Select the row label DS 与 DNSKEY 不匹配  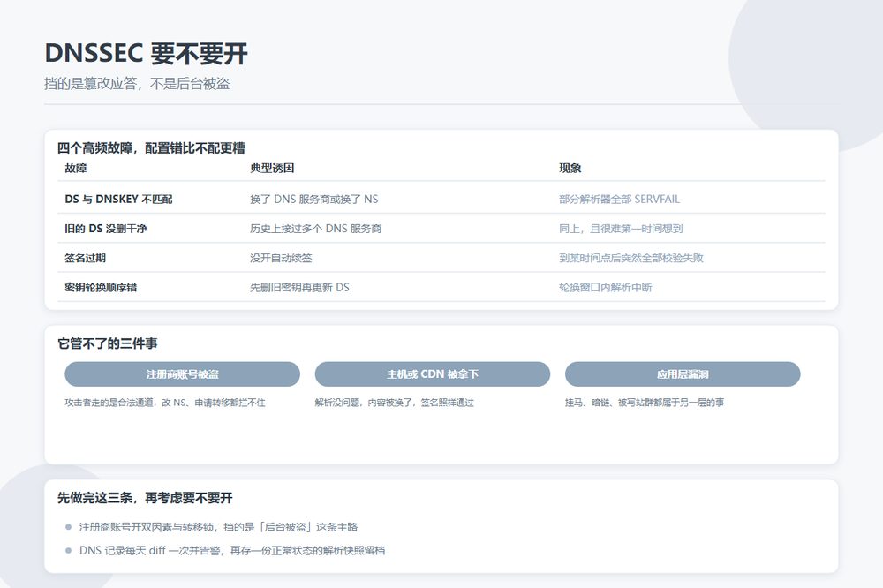coord(118,199)
